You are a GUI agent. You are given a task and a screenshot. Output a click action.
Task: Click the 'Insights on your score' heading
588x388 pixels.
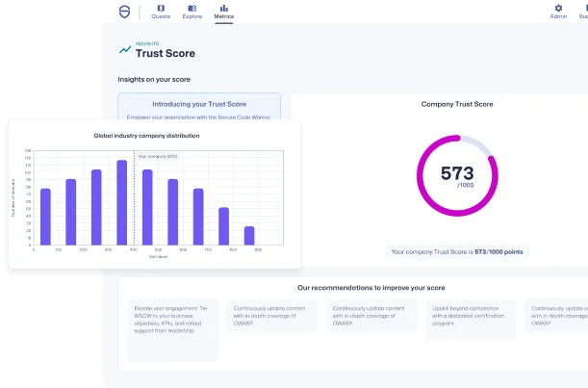[x=154, y=79]
